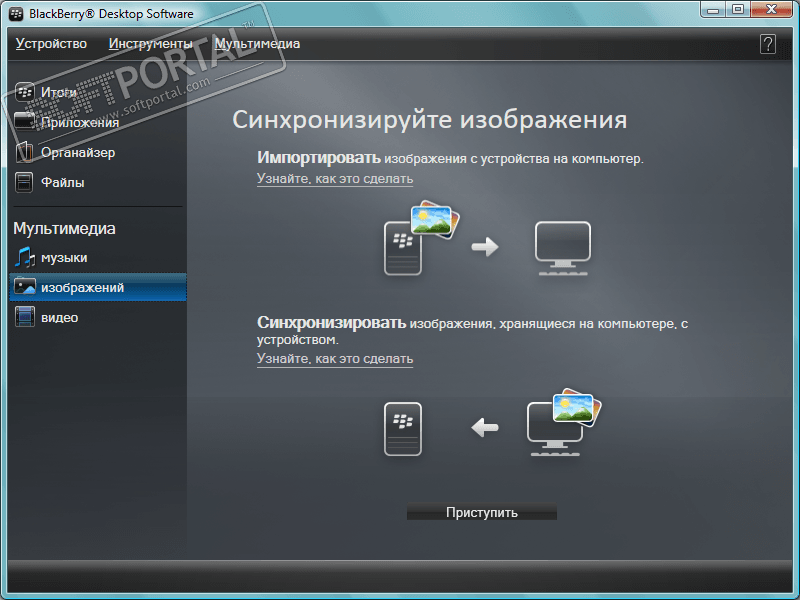Maximize the BlackBerry Desktop Software window
800x600 pixels.
coord(738,10)
